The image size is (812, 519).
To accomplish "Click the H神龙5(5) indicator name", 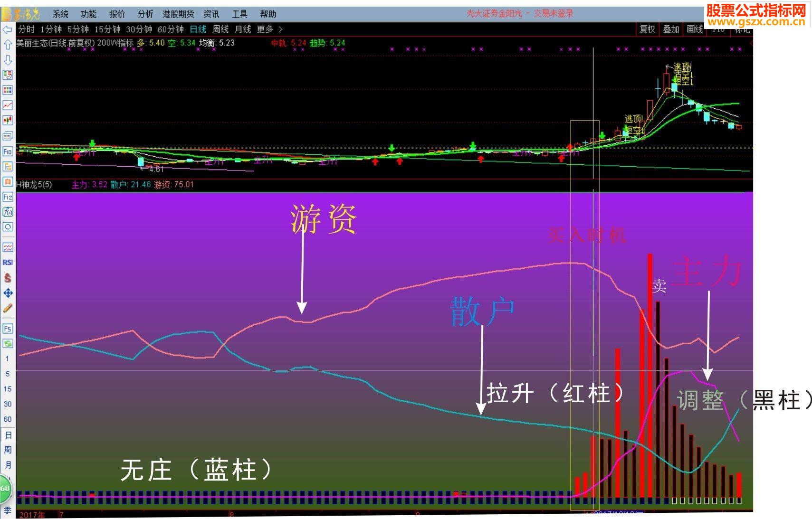I will point(34,184).
